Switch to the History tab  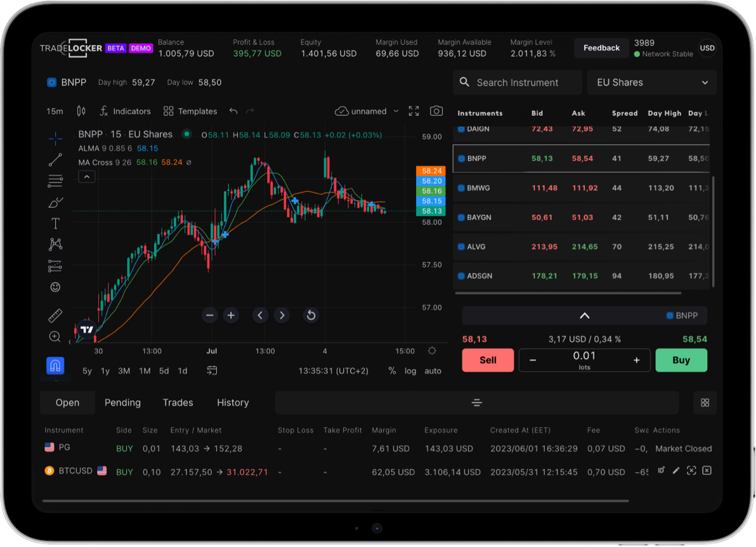click(233, 403)
